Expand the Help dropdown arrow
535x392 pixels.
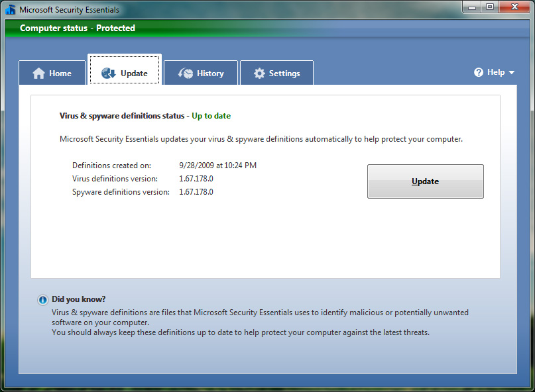click(x=511, y=73)
